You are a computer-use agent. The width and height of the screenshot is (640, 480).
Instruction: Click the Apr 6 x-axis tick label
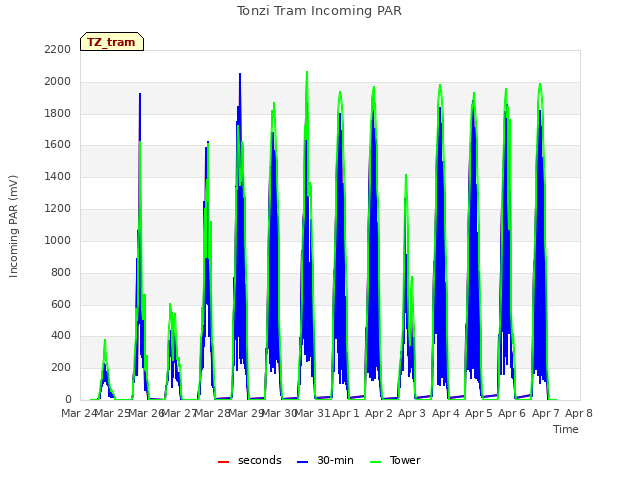(512, 413)
